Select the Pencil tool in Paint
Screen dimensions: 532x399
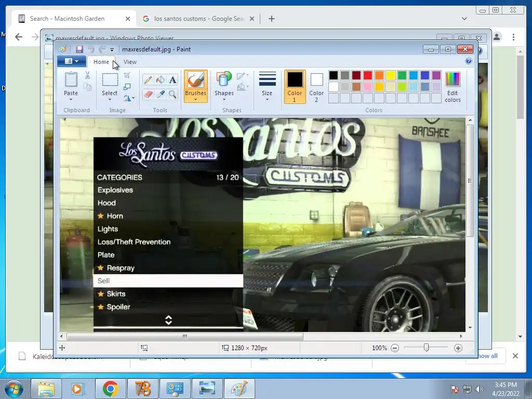coord(148,79)
